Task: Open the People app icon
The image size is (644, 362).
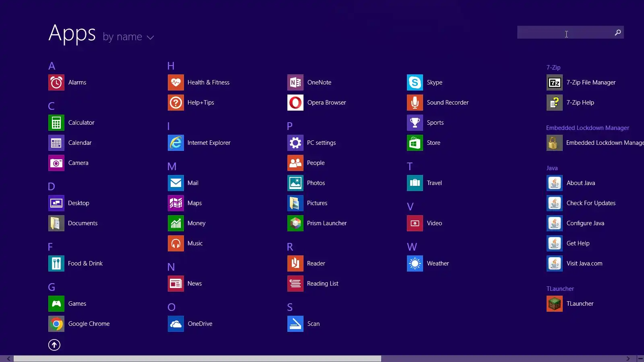Action: [295, 163]
